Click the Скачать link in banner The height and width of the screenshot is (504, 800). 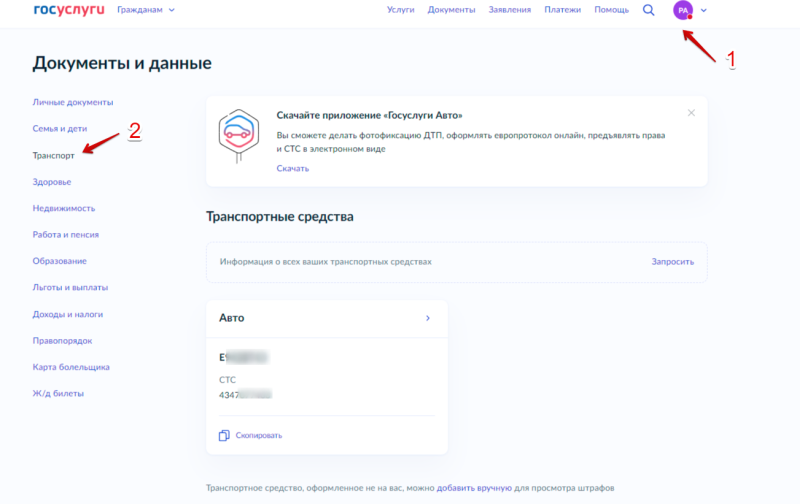[x=292, y=168]
